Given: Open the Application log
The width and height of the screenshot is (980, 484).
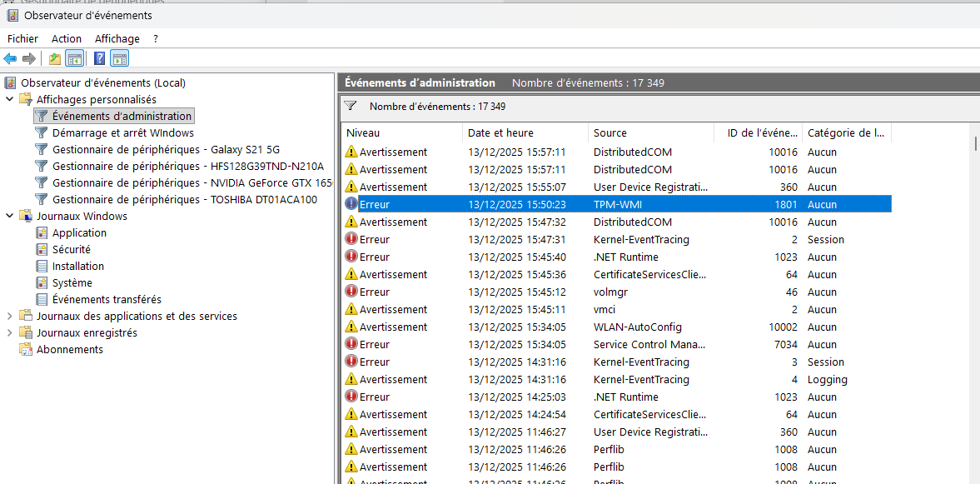Looking at the screenshot, I should (x=79, y=232).
